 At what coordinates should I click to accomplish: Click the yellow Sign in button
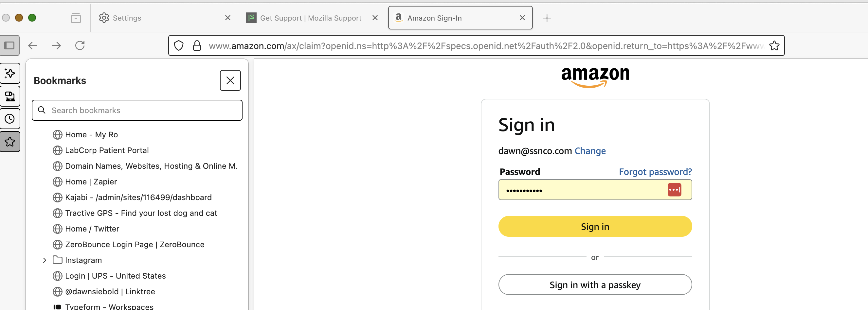pos(595,227)
